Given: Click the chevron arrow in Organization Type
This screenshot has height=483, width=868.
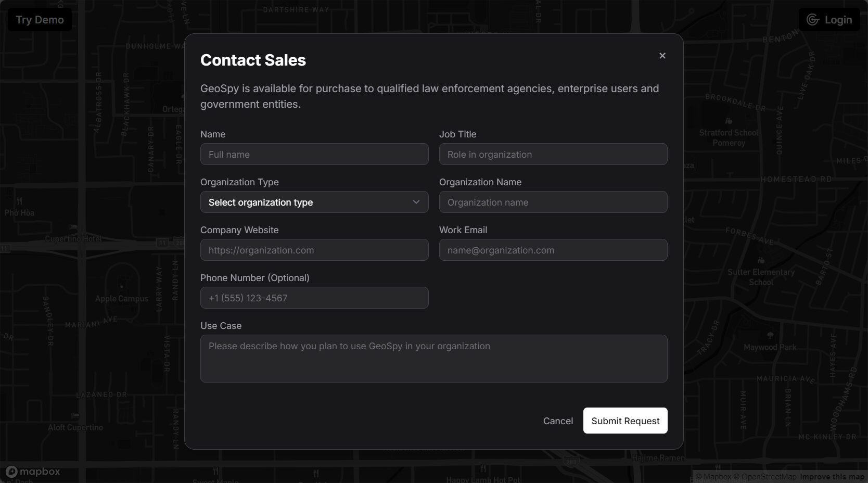Looking at the screenshot, I should (x=416, y=202).
